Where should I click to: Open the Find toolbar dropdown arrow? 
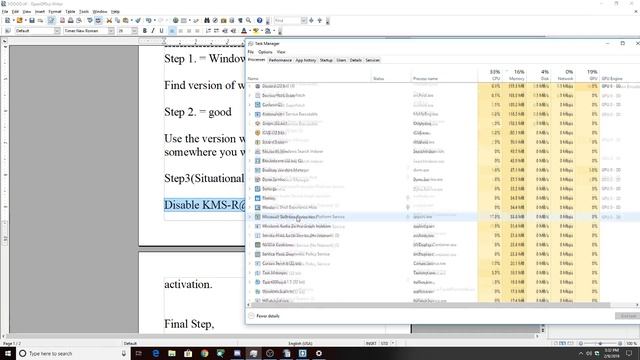303,20
